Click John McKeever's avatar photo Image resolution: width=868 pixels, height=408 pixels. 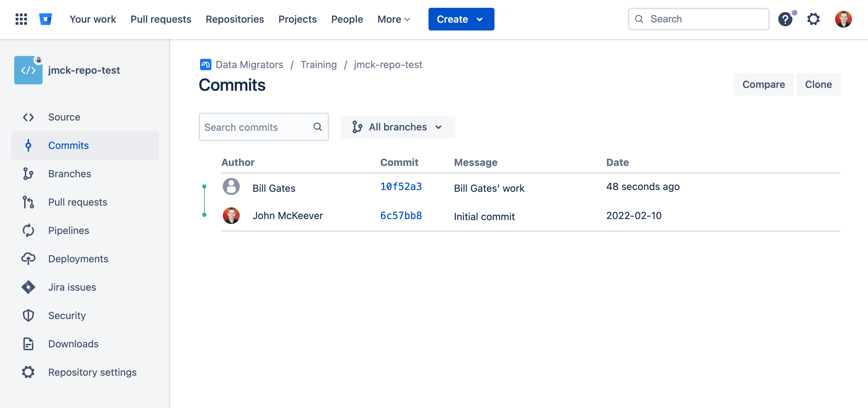(231, 216)
